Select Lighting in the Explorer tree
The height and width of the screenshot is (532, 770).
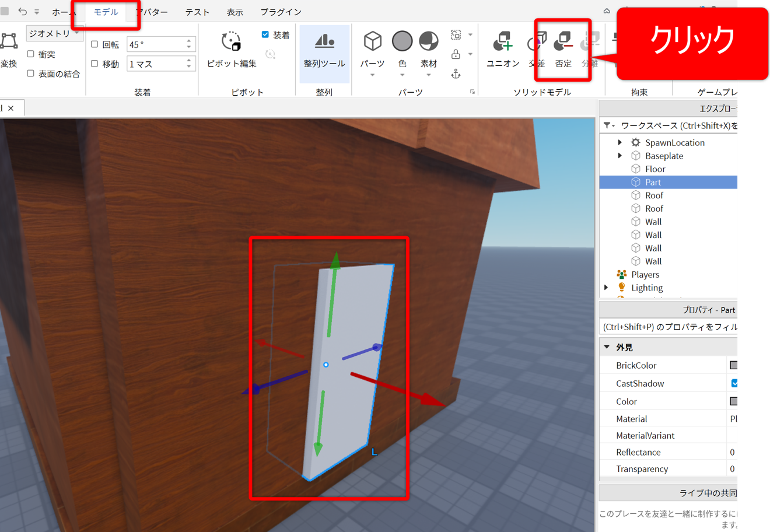pyautogui.click(x=647, y=288)
